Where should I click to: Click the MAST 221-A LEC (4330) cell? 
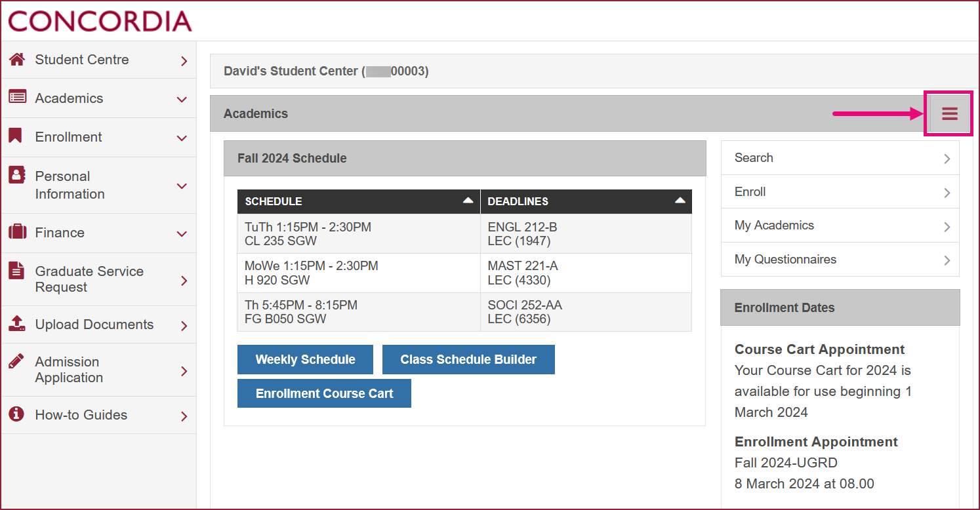pos(586,273)
